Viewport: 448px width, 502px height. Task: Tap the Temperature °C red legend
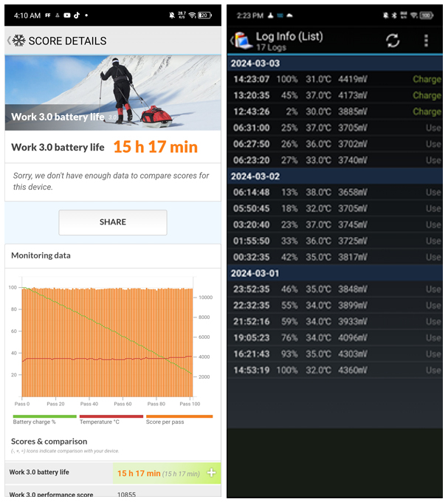pyautogui.click(x=111, y=419)
